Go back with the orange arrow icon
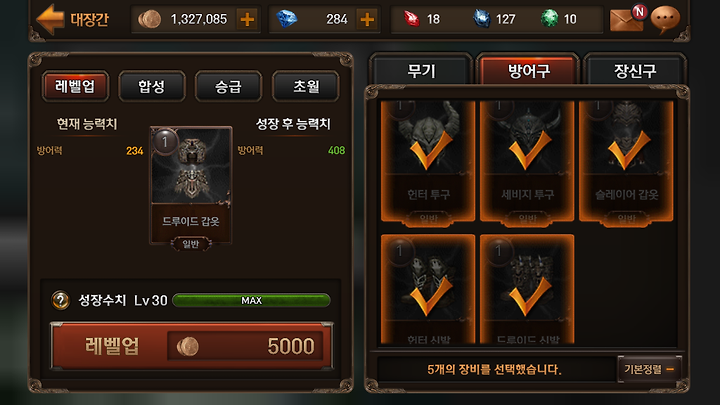Screen dimensions: 720x405 [50, 19]
